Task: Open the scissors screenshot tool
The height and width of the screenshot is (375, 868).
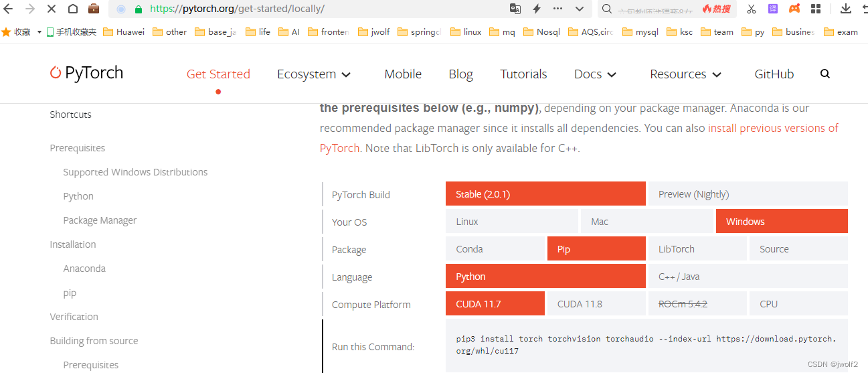Action: pyautogui.click(x=752, y=9)
